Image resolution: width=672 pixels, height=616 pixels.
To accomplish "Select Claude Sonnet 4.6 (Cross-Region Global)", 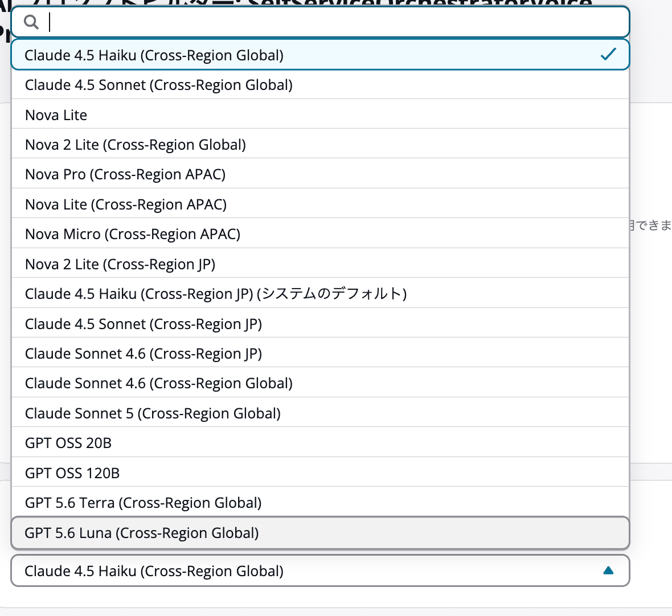I will [x=320, y=383].
